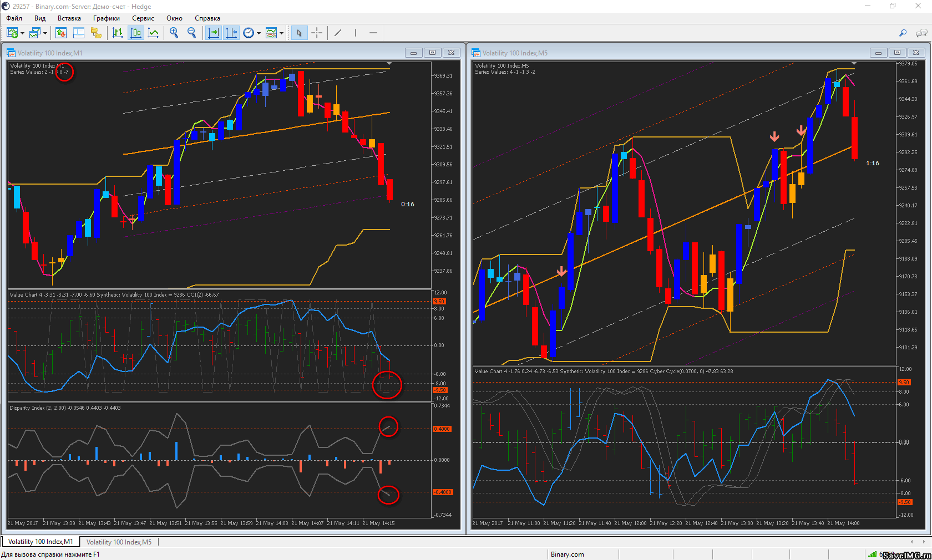
Task: Maximize the Volatility 100 Index,M5 chart window
Action: click(x=897, y=53)
